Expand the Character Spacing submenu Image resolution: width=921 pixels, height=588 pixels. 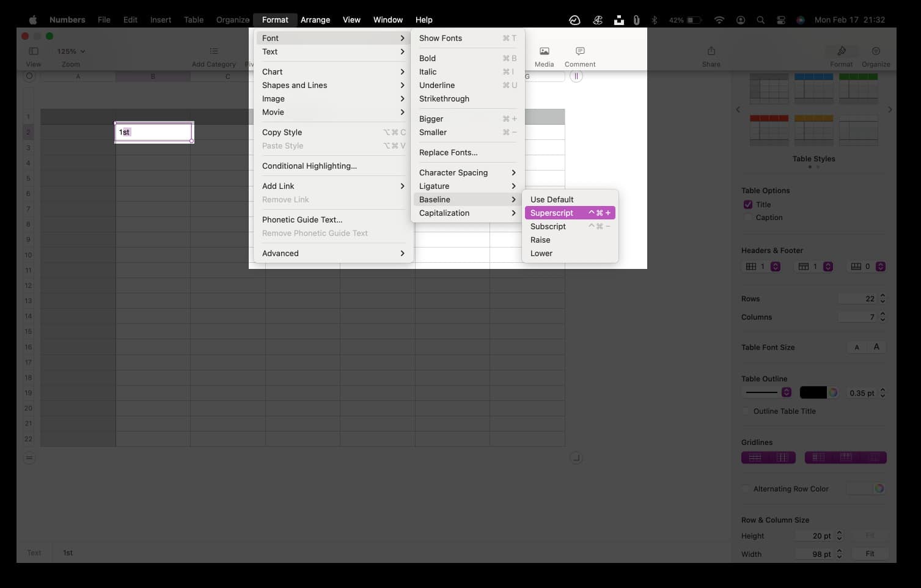pos(468,172)
